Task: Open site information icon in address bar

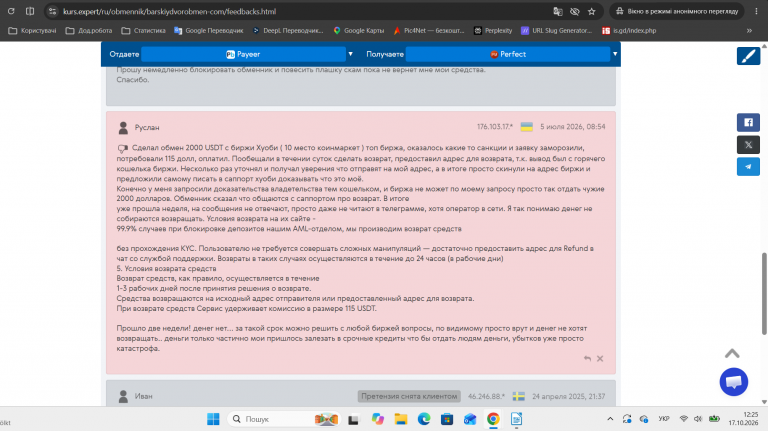Action: 52,11
